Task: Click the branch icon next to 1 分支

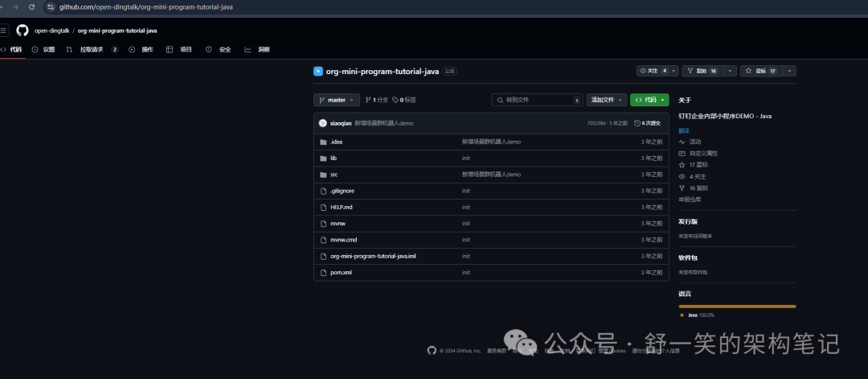Action: tap(368, 100)
